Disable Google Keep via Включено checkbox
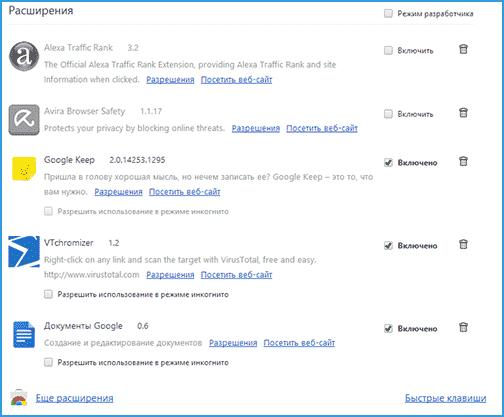 pos(388,162)
